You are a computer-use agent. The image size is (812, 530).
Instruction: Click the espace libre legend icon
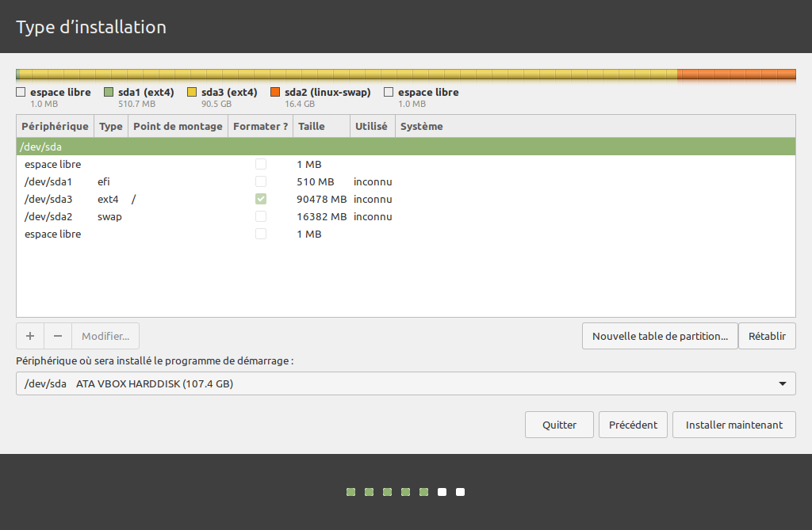(x=20, y=92)
